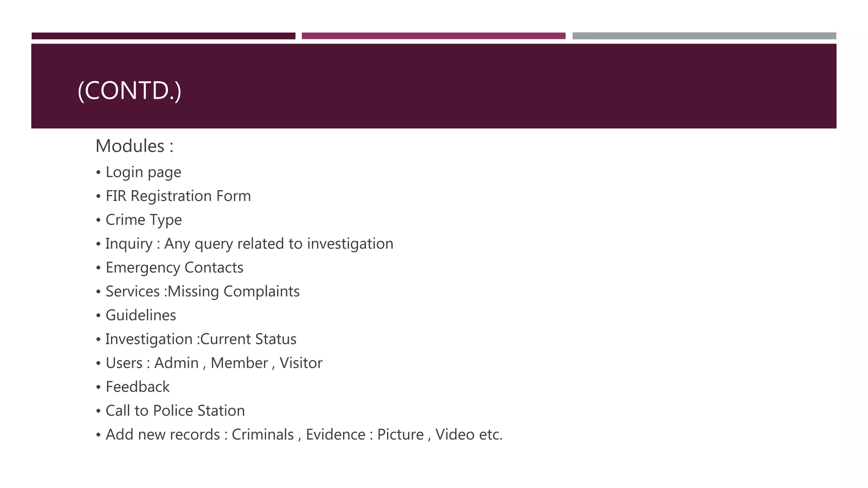Image resolution: width=868 pixels, height=488 pixels.
Task: Select the FIR Registration Form bullet
Action: (x=173, y=196)
